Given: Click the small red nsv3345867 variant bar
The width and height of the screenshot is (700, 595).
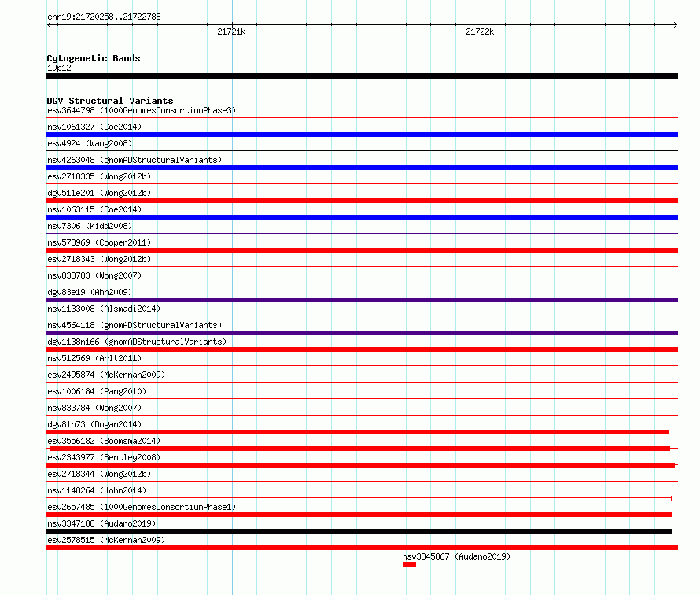Looking at the screenshot, I should pyautogui.click(x=409, y=564).
